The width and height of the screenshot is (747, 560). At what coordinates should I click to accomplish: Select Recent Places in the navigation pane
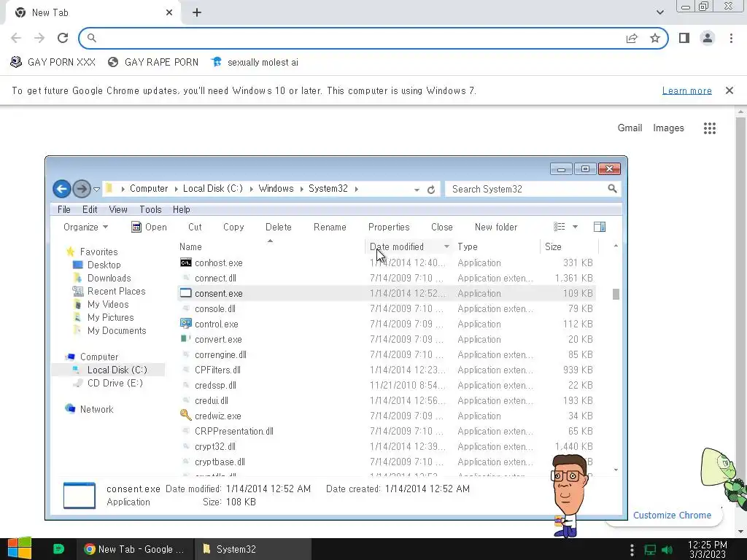[x=116, y=292]
